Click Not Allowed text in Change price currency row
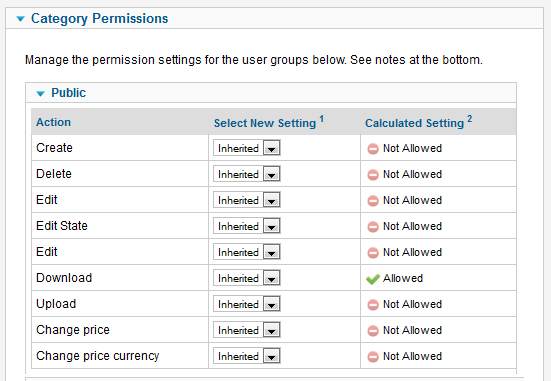The image size is (551, 381). tap(412, 356)
